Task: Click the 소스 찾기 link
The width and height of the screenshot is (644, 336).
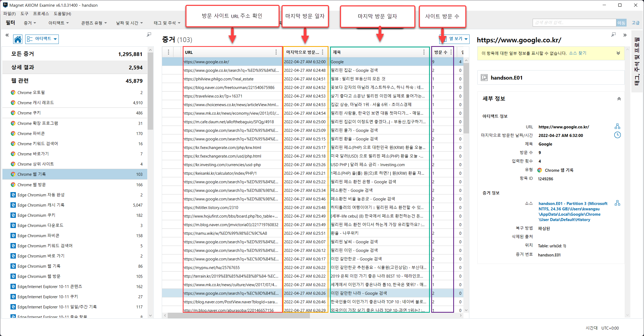Action: (x=577, y=53)
